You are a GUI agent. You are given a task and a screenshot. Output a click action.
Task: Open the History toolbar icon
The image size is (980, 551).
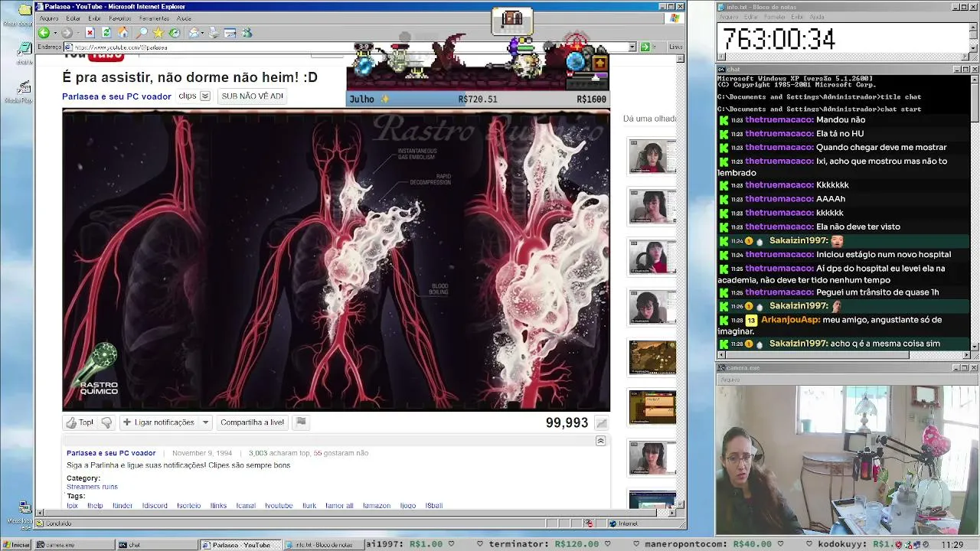(x=175, y=33)
